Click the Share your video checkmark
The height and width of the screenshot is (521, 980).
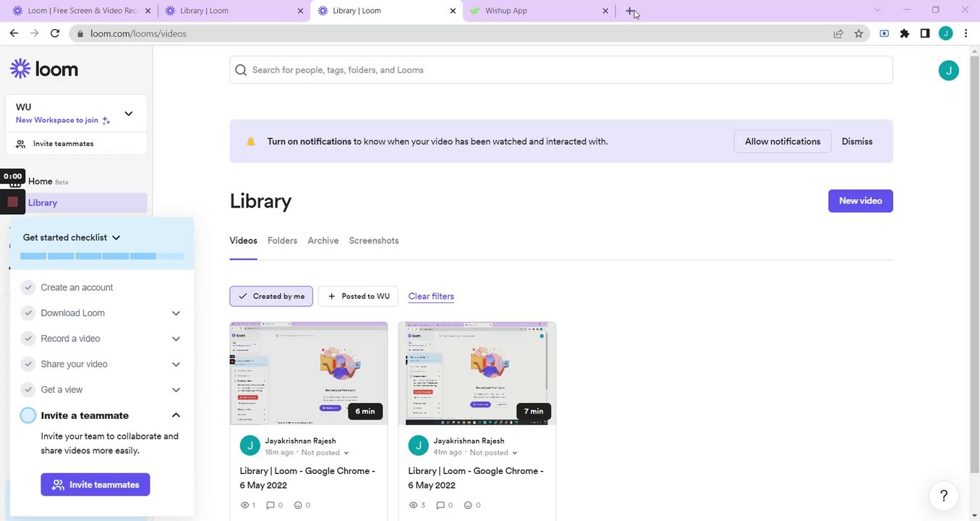pos(28,364)
